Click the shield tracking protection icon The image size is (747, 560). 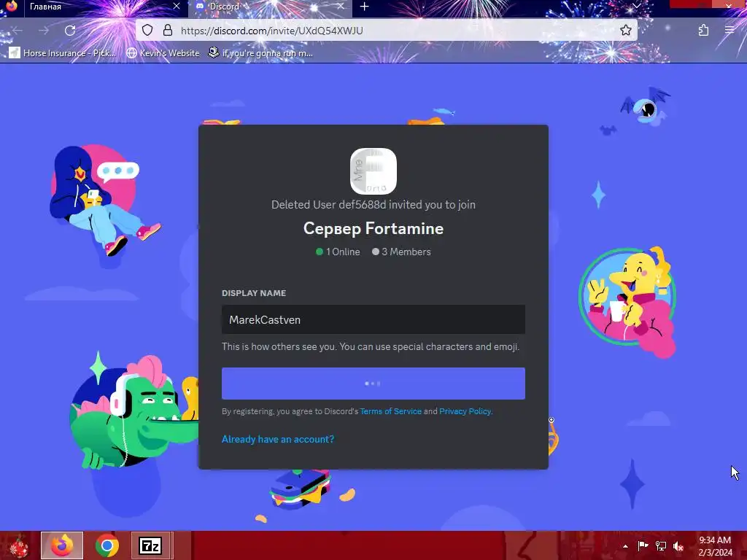click(x=147, y=31)
